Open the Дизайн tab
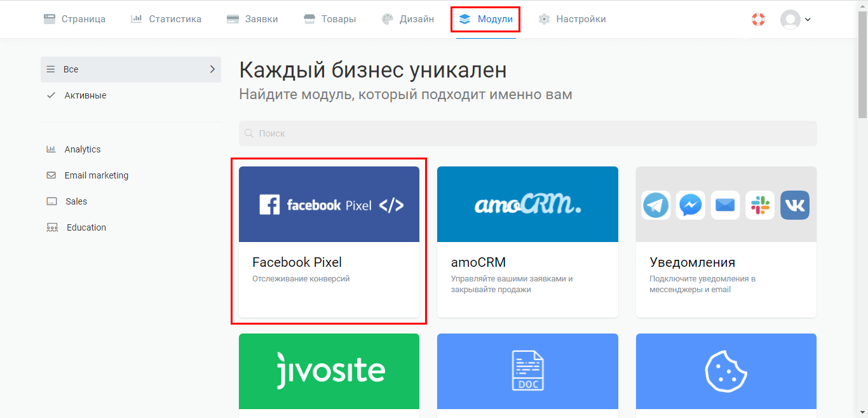Screen dimensions: 868x418 (407, 19)
